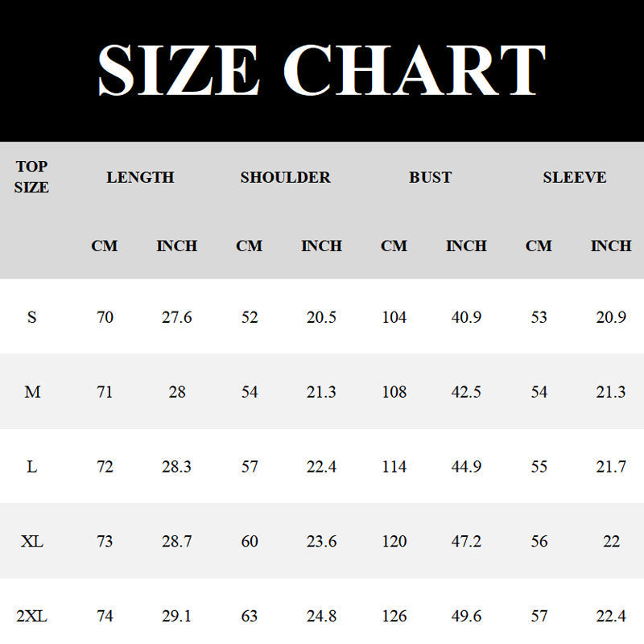Click the 27.6 inch length value
Screen dimensions: 644x644
(x=177, y=317)
